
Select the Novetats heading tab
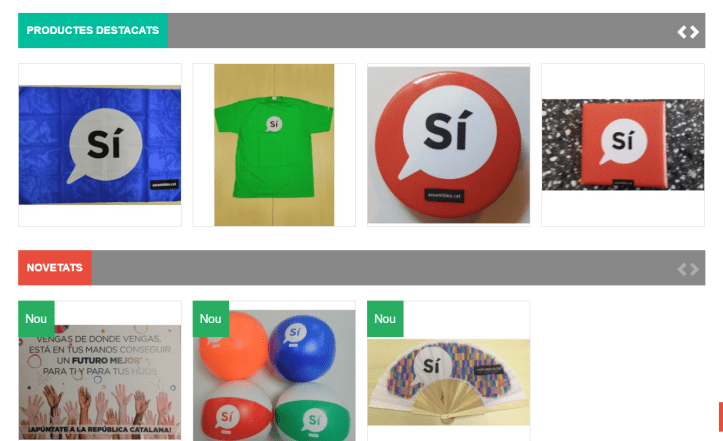(x=55, y=268)
